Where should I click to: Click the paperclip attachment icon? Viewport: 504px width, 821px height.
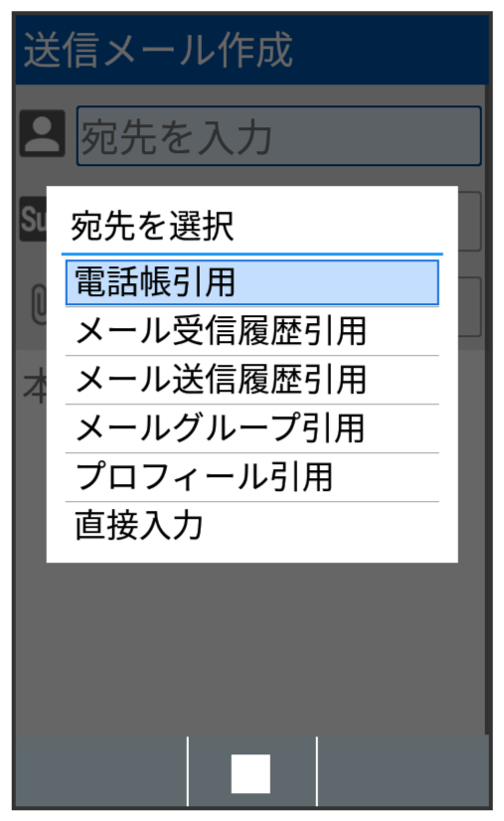(x=39, y=305)
